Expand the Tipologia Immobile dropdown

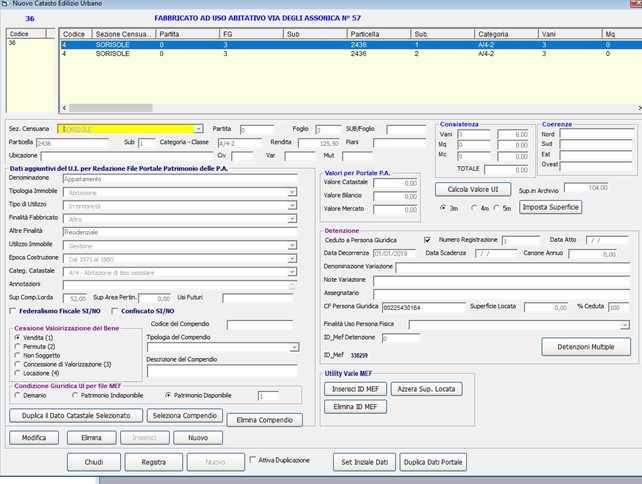click(292, 192)
